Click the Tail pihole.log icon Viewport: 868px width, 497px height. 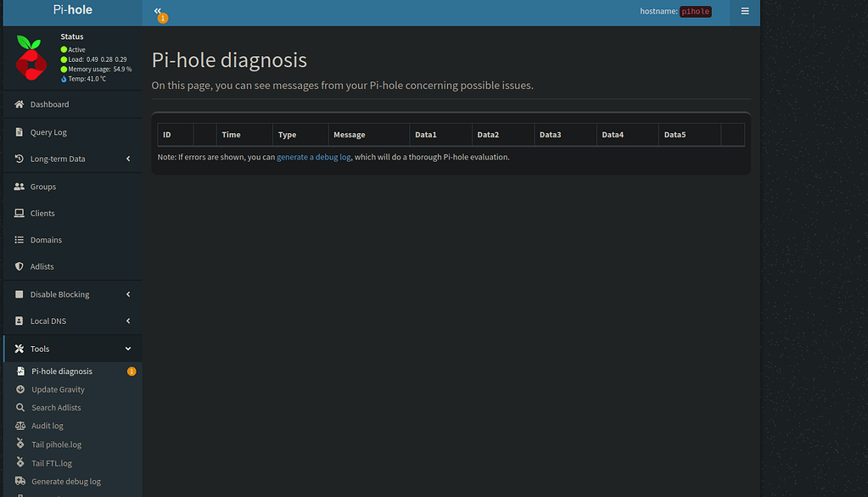tap(20, 444)
